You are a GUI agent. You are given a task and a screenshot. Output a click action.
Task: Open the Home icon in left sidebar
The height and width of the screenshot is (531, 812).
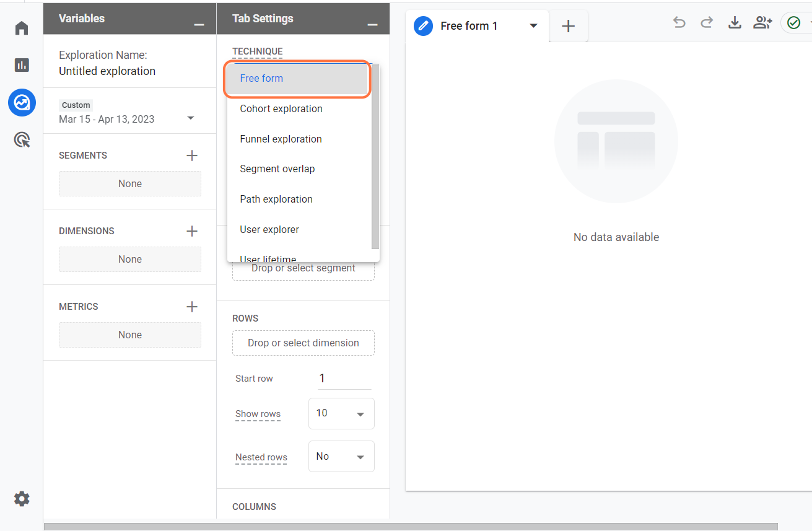click(x=22, y=29)
